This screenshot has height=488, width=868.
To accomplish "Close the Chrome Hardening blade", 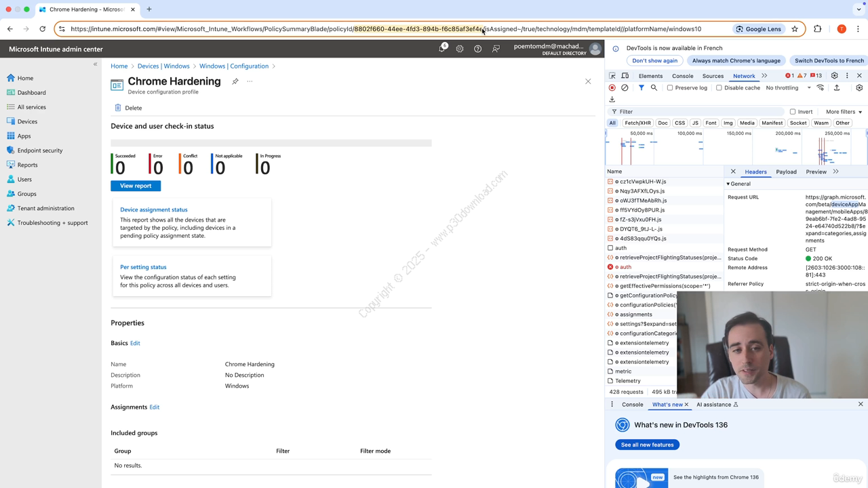I will (x=588, y=81).
